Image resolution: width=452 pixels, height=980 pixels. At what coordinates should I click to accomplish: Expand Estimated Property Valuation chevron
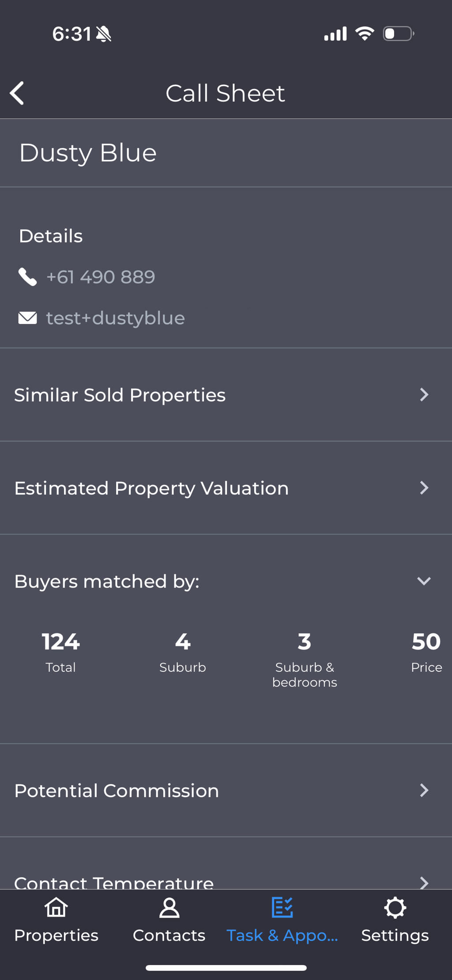[x=424, y=488]
